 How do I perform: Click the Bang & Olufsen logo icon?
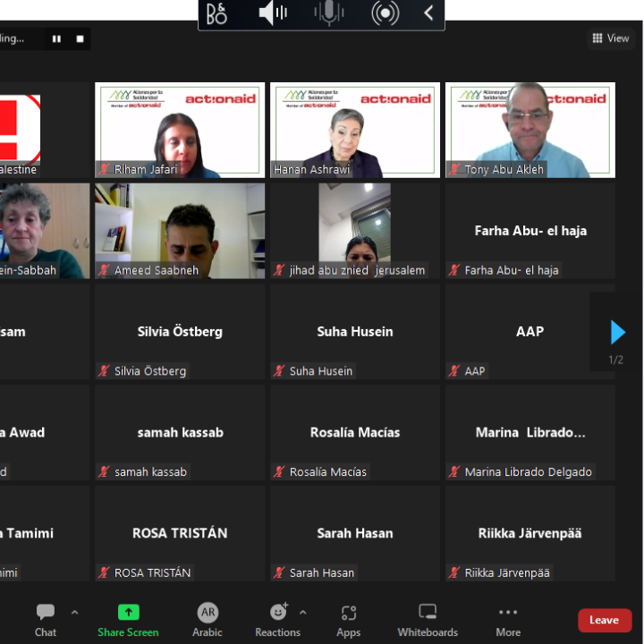coord(216,13)
